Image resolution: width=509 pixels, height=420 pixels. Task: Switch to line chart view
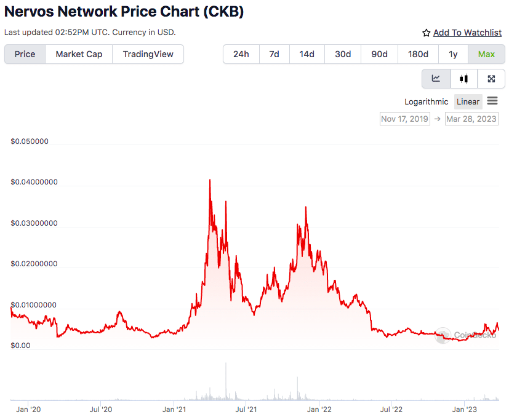point(436,79)
